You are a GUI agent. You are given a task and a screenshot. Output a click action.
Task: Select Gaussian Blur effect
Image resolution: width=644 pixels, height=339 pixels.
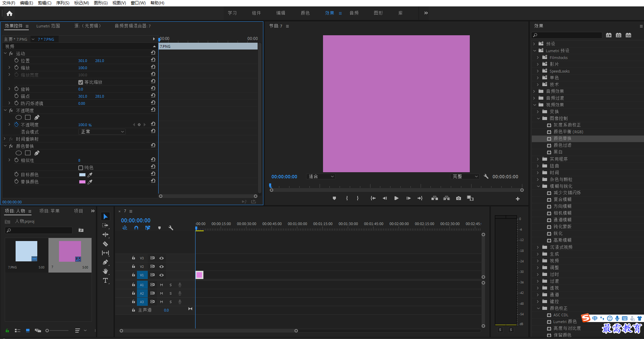[x=562, y=240]
